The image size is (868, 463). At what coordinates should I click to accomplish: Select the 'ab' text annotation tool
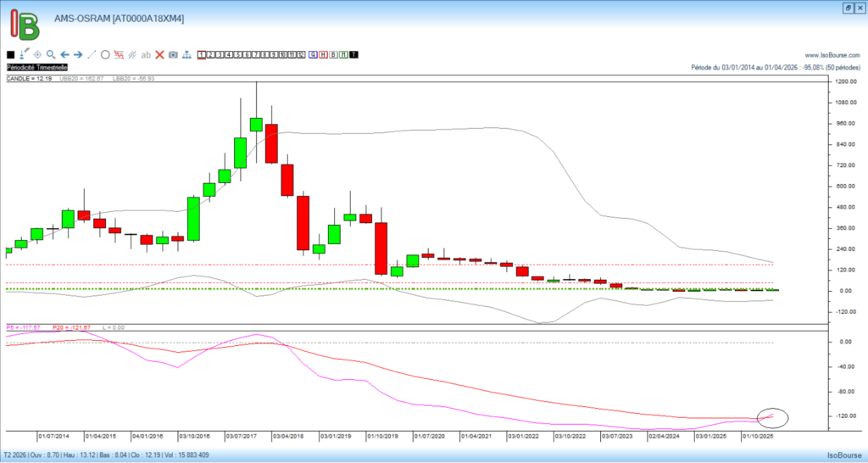[146, 55]
